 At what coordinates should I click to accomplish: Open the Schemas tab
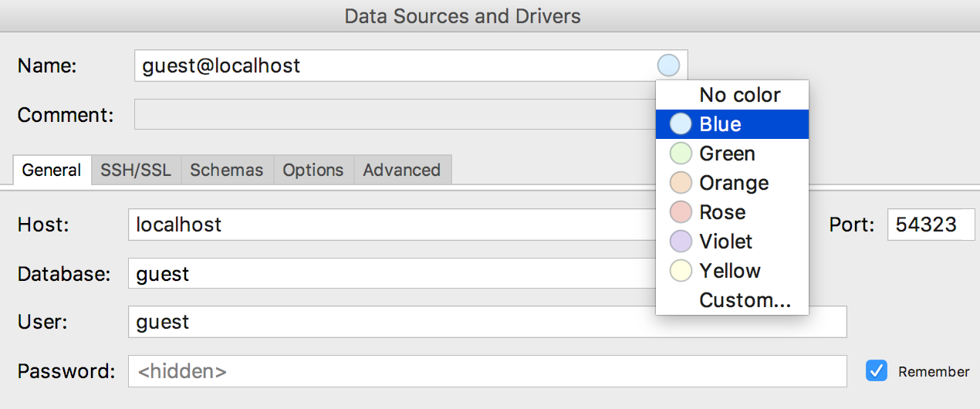pyautogui.click(x=227, y=171)
